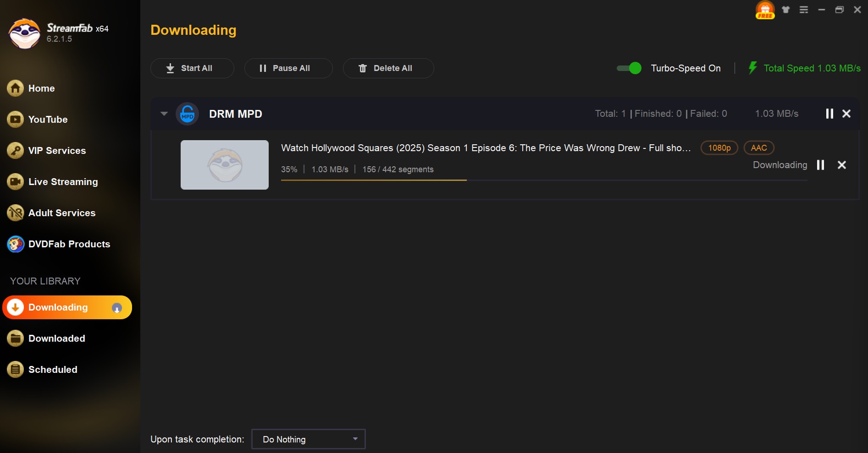Click the DRM MPD lock icon
This screenshot has height=453, width=868.
(x=188, y=114)
